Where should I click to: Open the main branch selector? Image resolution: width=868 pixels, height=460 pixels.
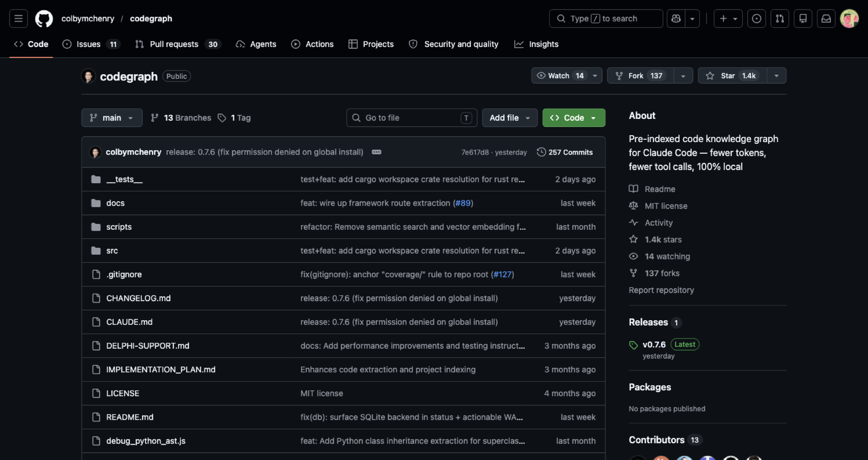tap(112, 118)
